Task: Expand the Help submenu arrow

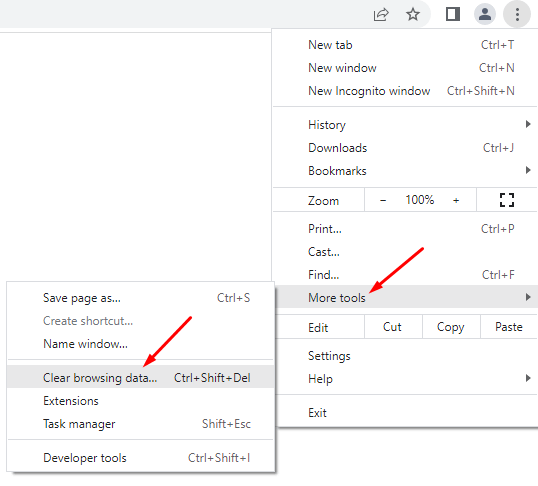Action: tap(528, 378)
